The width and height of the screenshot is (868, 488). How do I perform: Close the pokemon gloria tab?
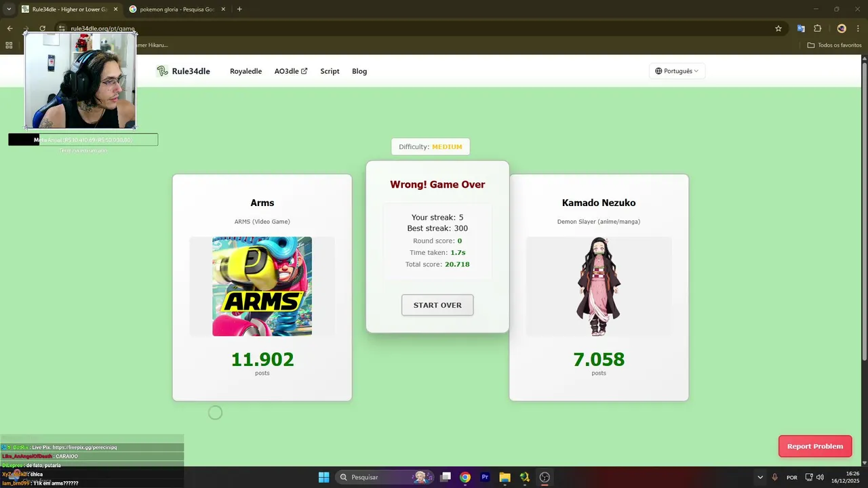point(223,9)
